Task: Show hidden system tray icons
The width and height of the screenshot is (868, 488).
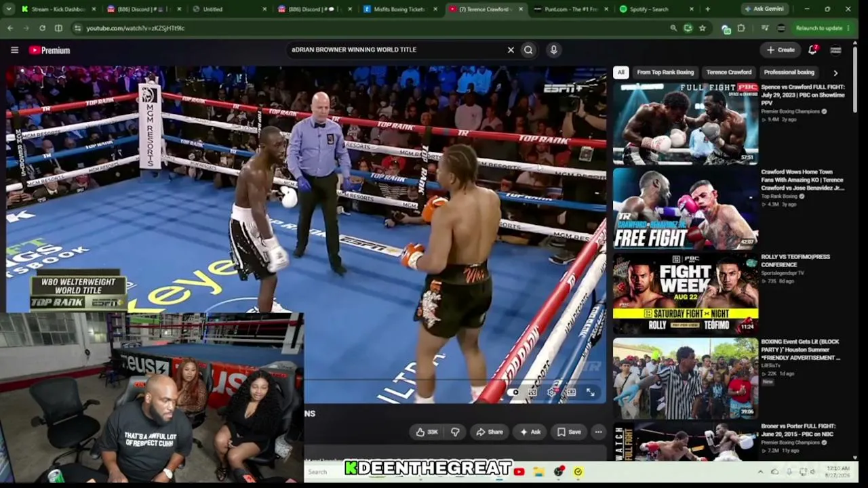Action: point(760,472)
